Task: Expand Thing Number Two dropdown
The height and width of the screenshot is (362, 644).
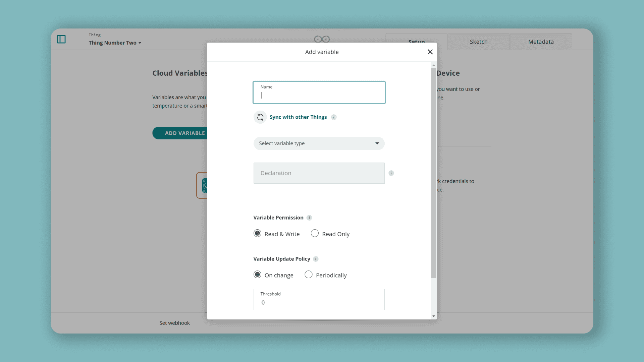Action: (115, 43)
